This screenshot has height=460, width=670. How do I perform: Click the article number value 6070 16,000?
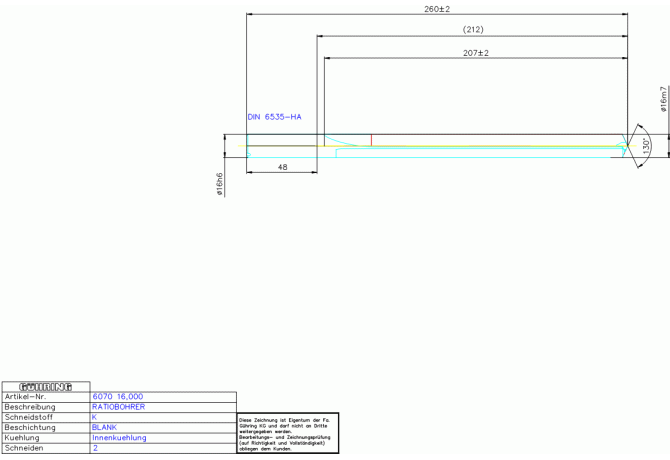(x=117, y=397)
